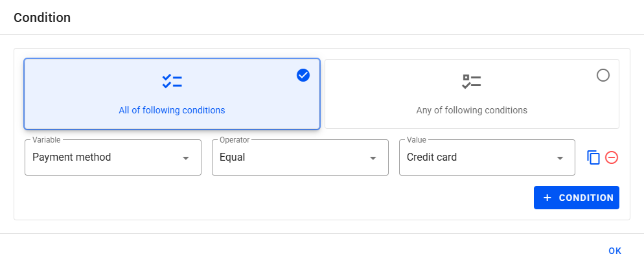Choose the 'Any of following conditions' card
The height and width of the screenshot is (265, 644).
click(472, 94)
